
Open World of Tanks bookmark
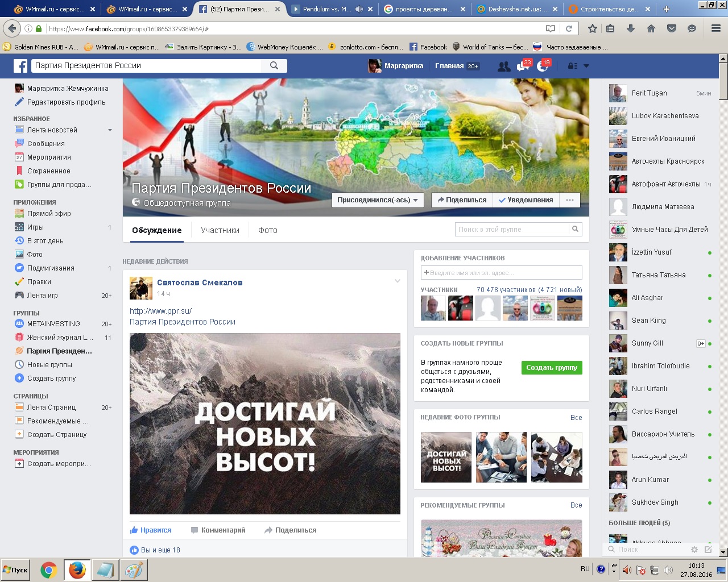click(x=490, y=47)
